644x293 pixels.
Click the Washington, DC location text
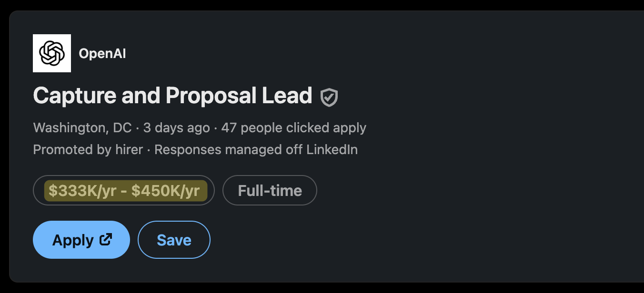pos(82,128)
